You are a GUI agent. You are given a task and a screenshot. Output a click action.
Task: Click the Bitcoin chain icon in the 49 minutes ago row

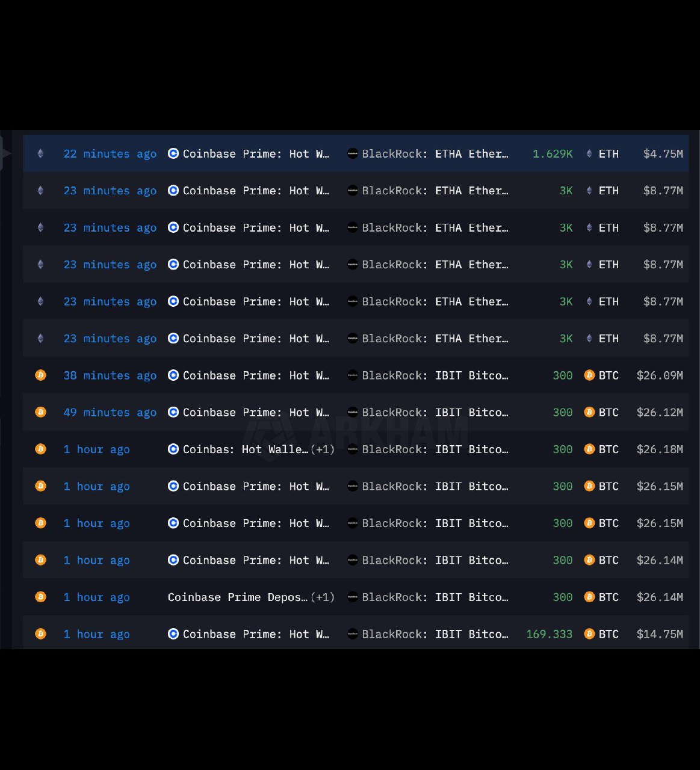click(40, 412)
